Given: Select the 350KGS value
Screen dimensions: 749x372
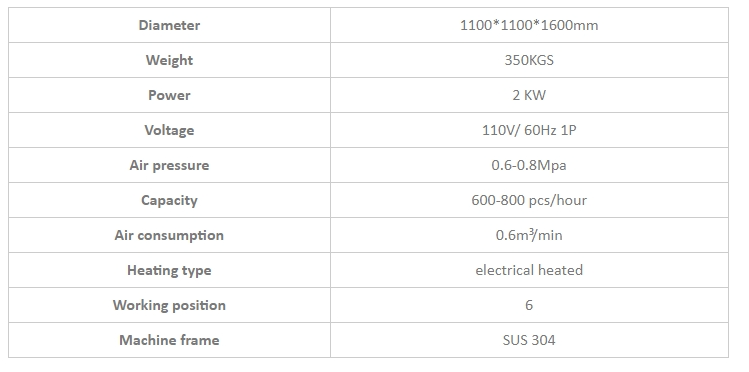Looking at the screenshot, I should click(x=529, y=60).
